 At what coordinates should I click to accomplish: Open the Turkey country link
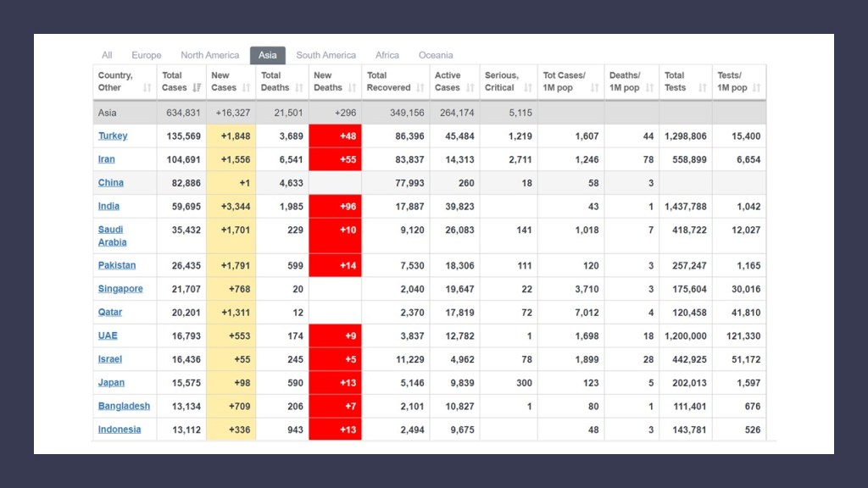(113, 136)
